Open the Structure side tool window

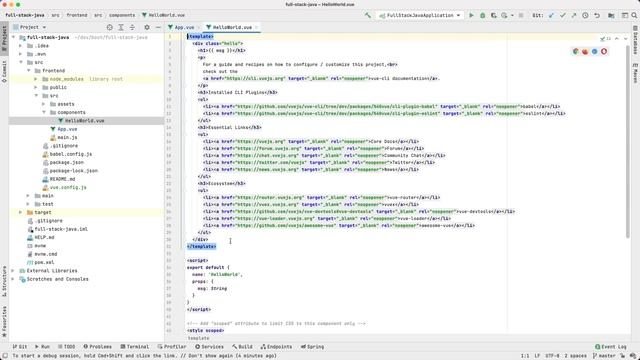coord(4,282)
